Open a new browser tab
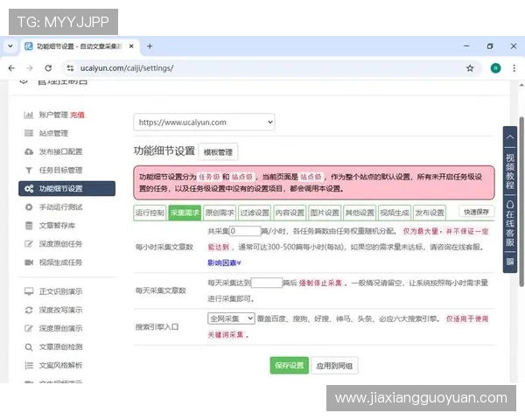This screenshot has height=420, width=525. [x=150, y=46]
